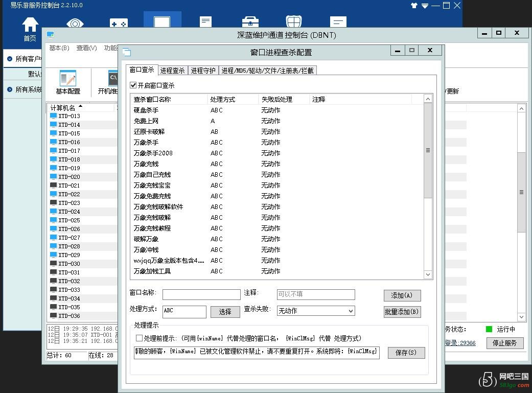Open the 首页 home icon in 易乐游 console
The height and width of the screenshot is (393, 532).
click(30, 29)
